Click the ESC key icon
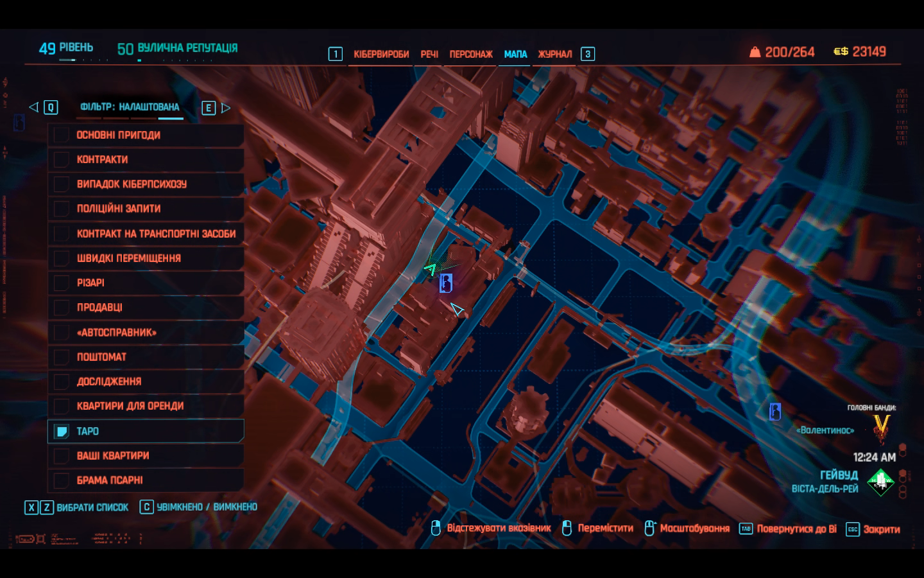 [x=852, y=529]
